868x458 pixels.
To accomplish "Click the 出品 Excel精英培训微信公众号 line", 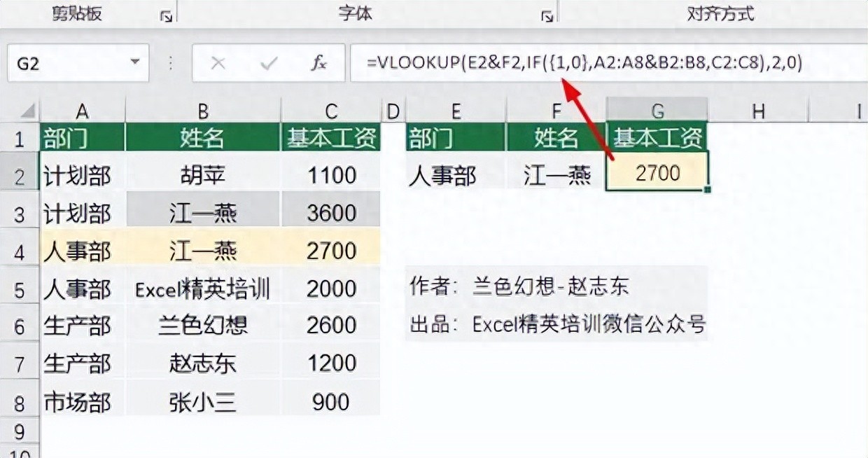I will click(x=557, y=324).
